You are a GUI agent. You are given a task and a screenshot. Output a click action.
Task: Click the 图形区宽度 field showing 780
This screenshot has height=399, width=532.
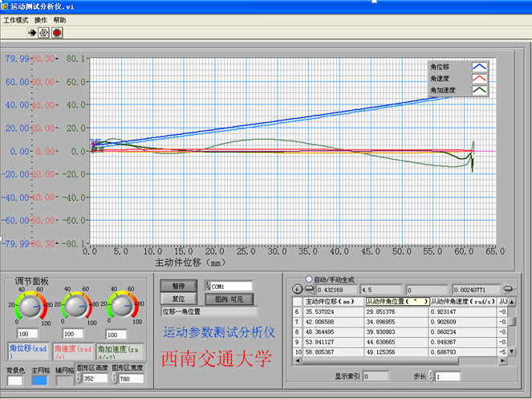pos(131,379)
